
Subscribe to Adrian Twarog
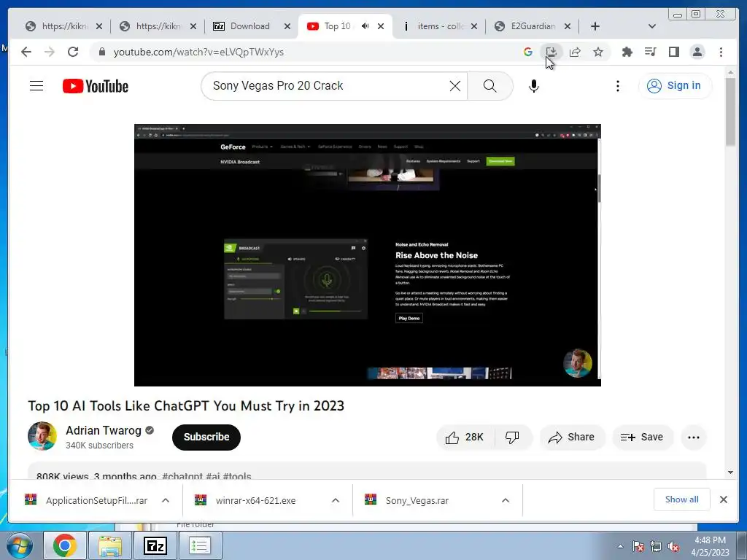pyautogui.click(x=206, y=437)
